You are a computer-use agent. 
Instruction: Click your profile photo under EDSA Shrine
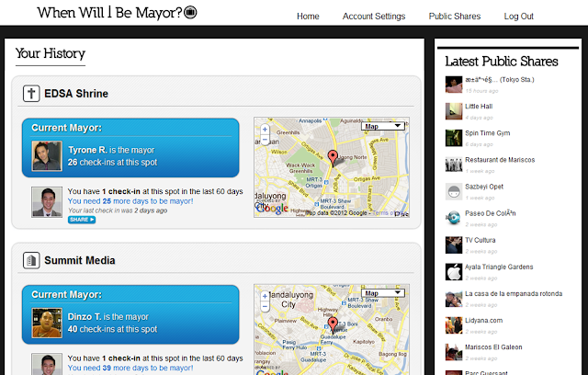(x=47, y=202)
